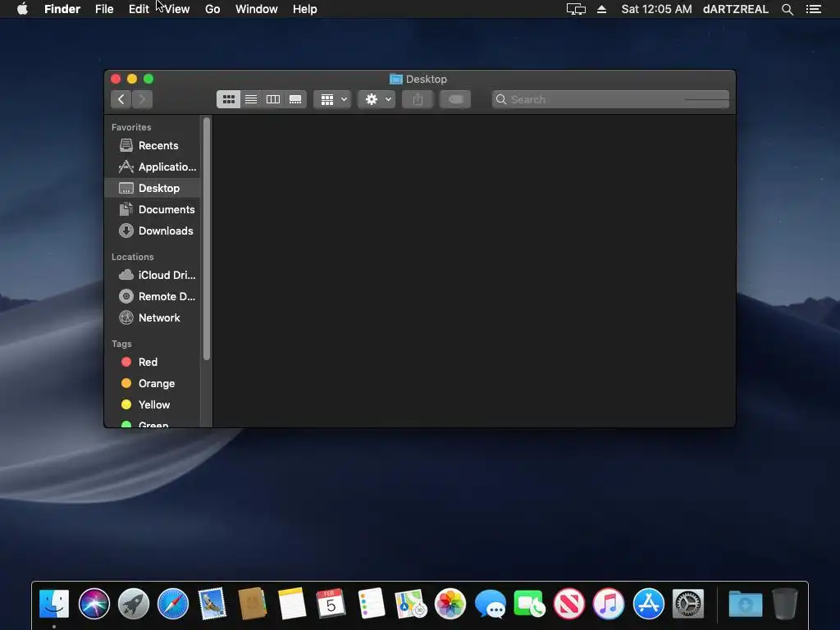Open iCloud Drive in the sidebar
Screen dimensions: 840x630
(152, 275)
